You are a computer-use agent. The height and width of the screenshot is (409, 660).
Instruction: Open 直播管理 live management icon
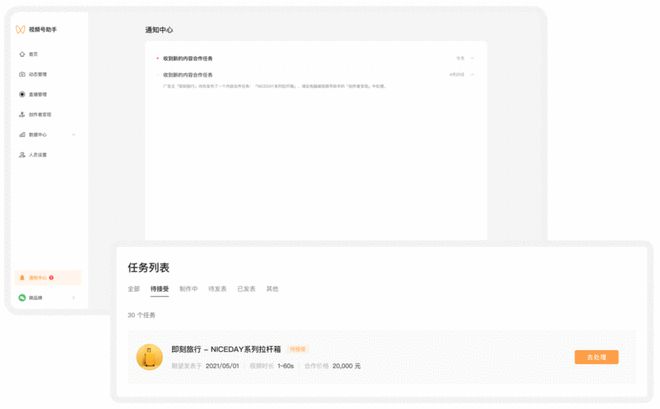point(22,94)
